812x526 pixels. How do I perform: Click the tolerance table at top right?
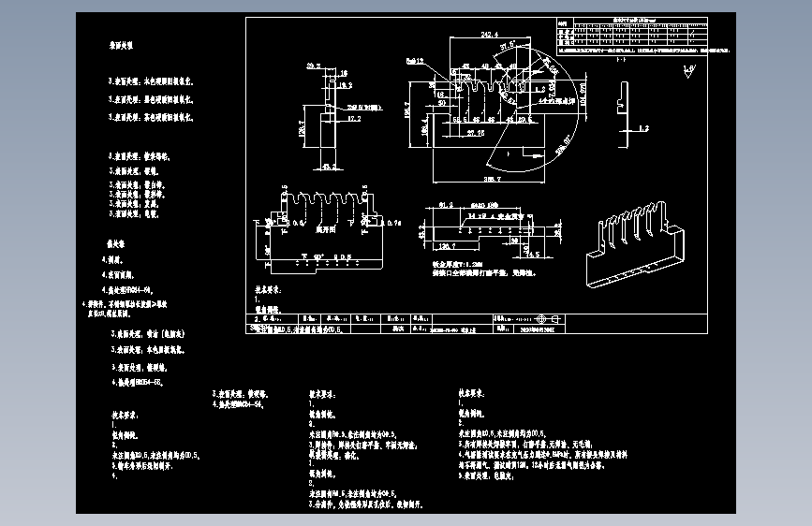pos(632,36)
